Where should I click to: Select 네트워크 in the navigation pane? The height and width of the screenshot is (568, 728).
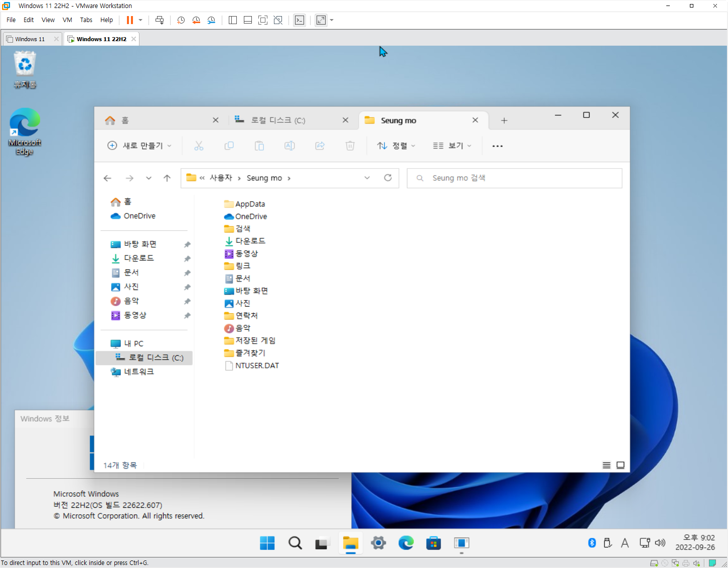(x=139, y=372)
